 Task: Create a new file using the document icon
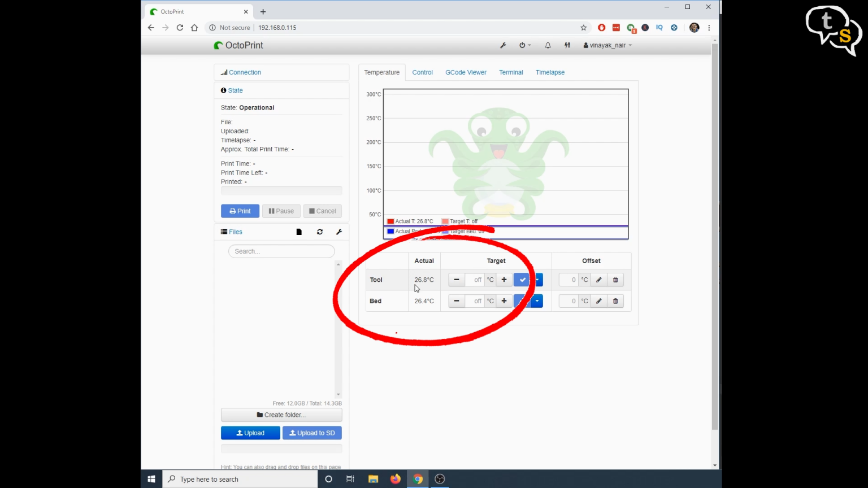click(299, 232)
